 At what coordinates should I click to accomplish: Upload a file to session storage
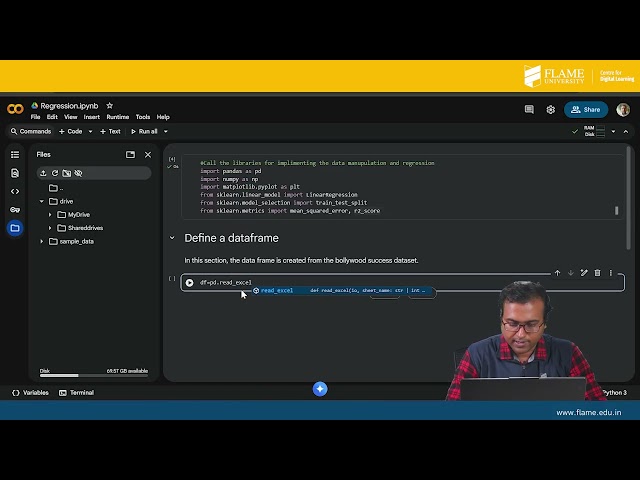point(43,173)
